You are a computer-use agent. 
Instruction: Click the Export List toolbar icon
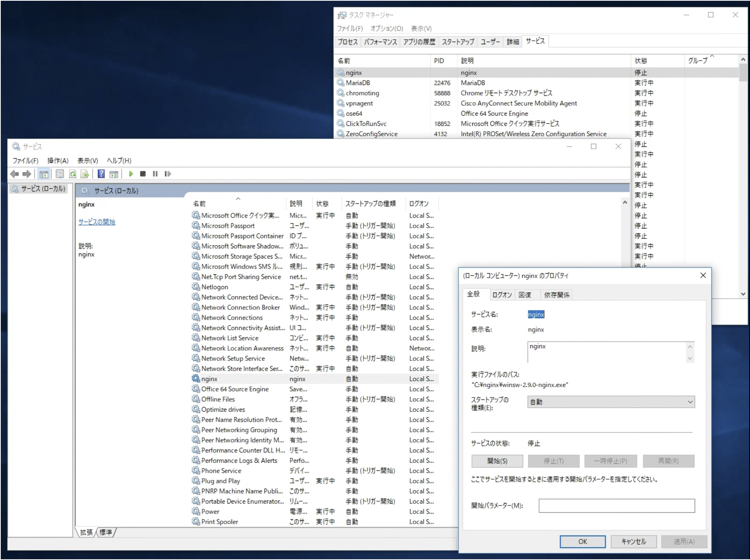click(x=85, y=174)
